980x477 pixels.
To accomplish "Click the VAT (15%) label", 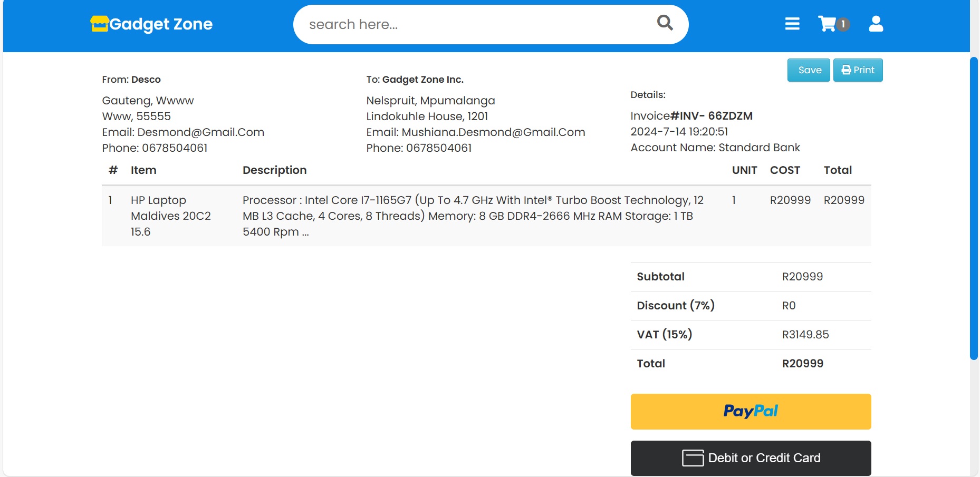I will click(665, 335).
